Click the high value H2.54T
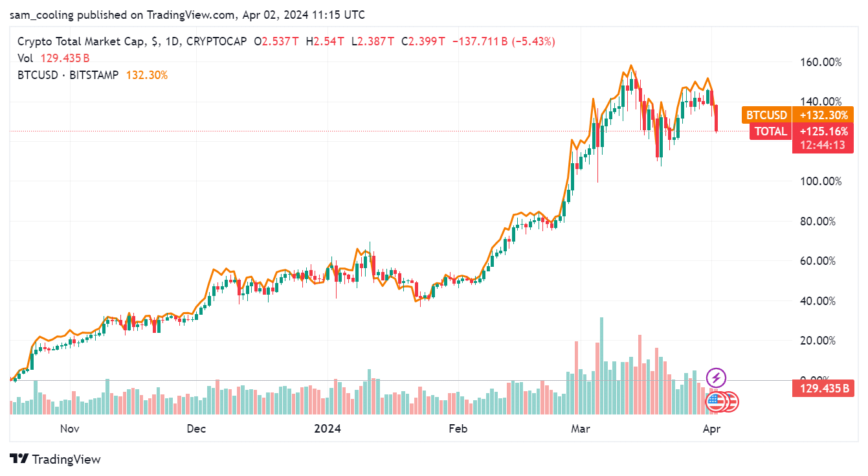This screenshot has height=476, width=868. pos(325,41)
